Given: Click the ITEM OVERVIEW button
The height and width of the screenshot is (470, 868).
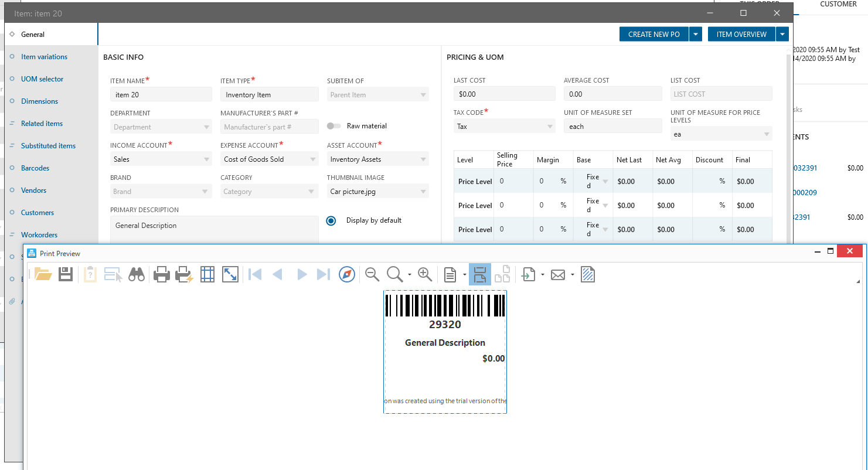Looking at the screenshot, I should coord(741,35).
